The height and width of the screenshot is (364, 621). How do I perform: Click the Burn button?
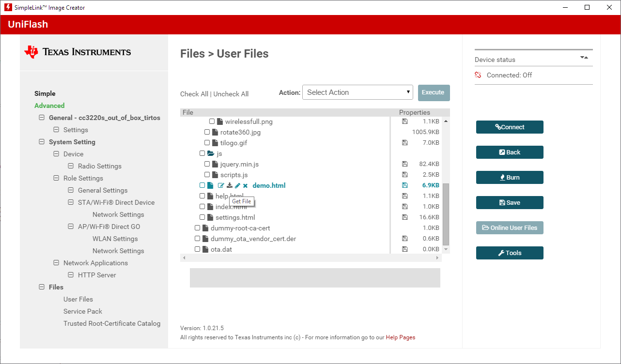pyautogui.click(x=510, y=177)
